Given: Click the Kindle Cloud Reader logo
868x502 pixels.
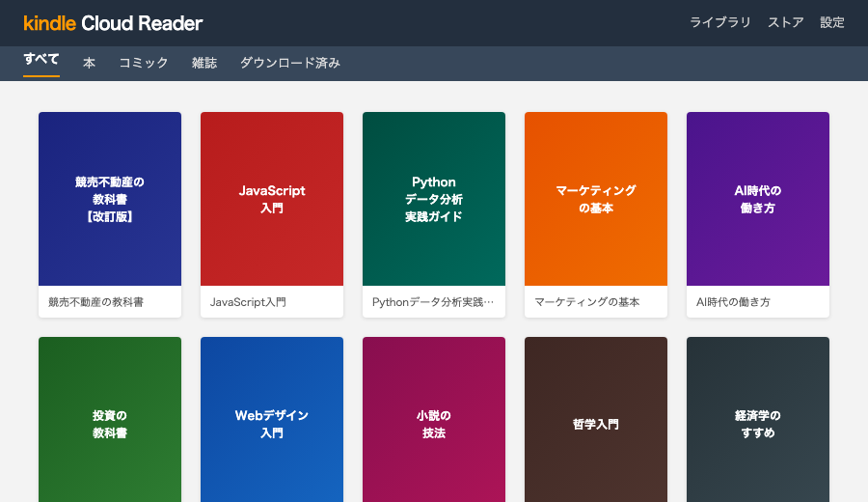Looking at the screenshot, I should [113, 23].
